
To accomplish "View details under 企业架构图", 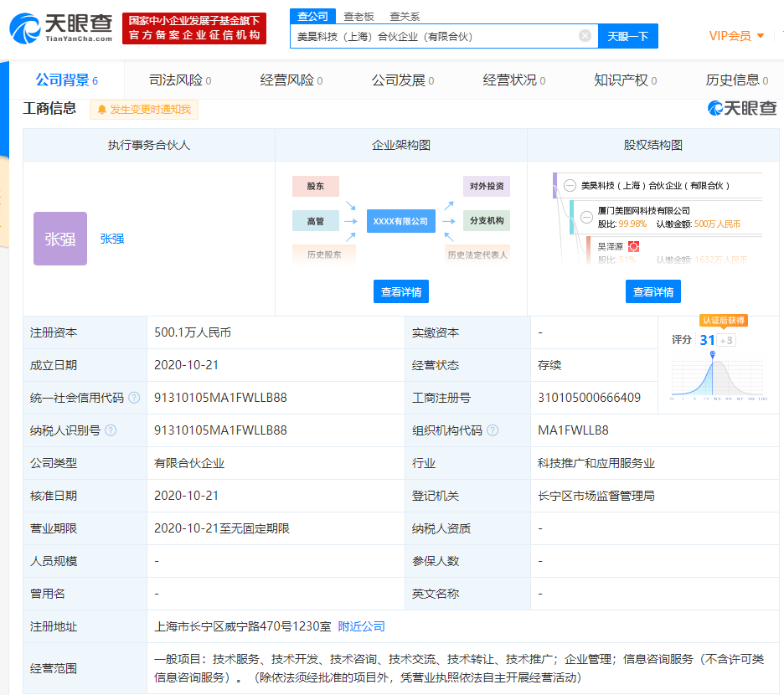I will [401, 291].
